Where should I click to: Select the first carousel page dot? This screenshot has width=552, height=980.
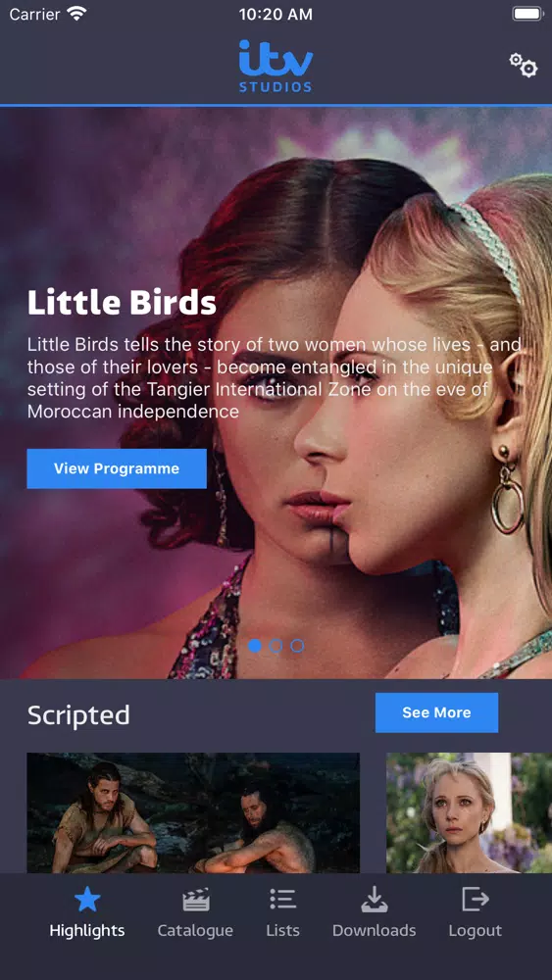point(255,646)
